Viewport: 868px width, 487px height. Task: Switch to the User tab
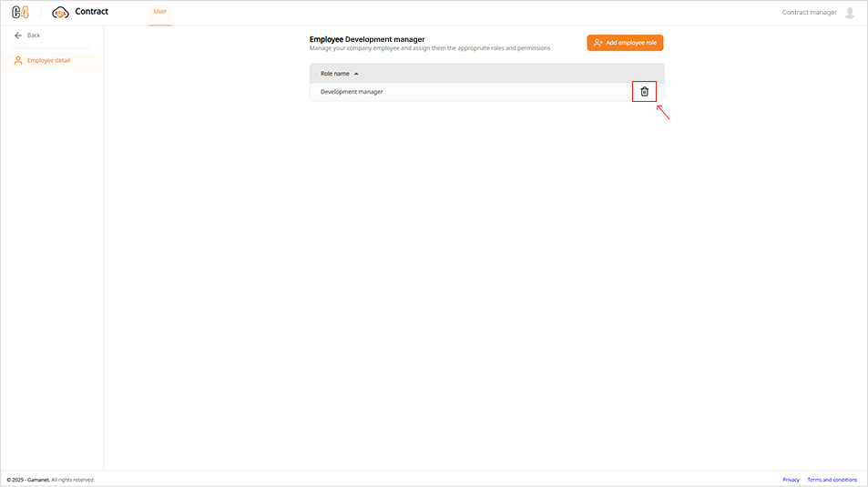click(160, 12)
